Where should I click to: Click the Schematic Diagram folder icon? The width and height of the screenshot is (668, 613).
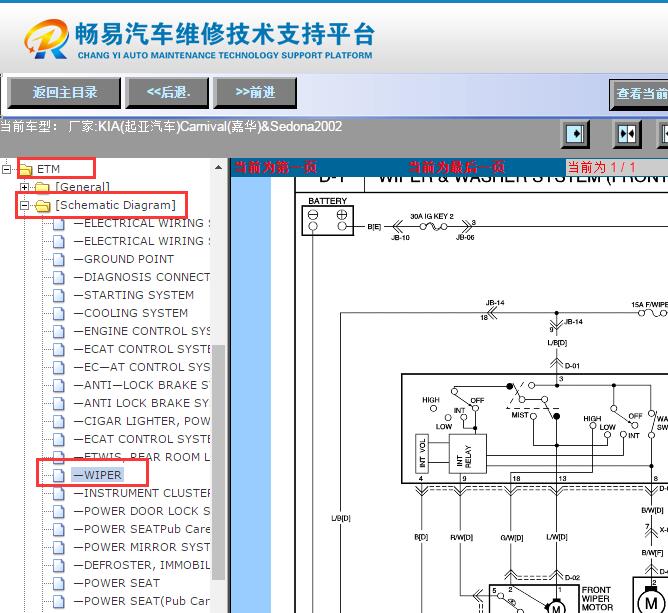pyautogui.click(x=42, y=206)
